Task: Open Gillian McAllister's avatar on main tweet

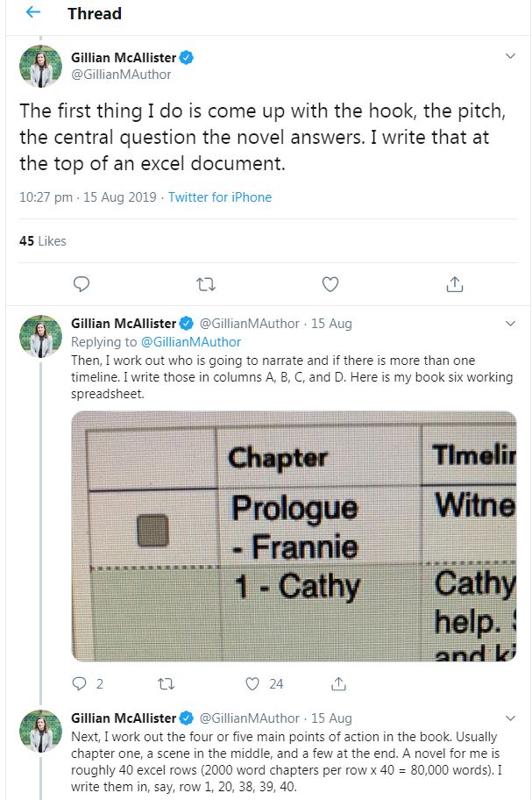Action: point(40,67)
